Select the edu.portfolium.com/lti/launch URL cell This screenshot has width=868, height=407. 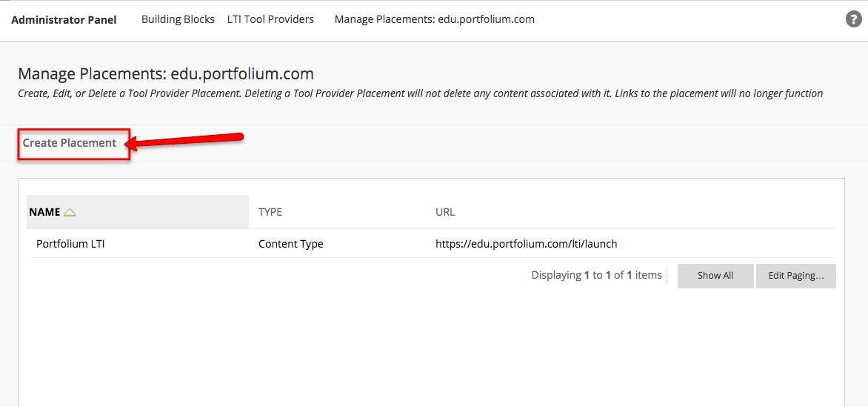click(x=526, y=244)
